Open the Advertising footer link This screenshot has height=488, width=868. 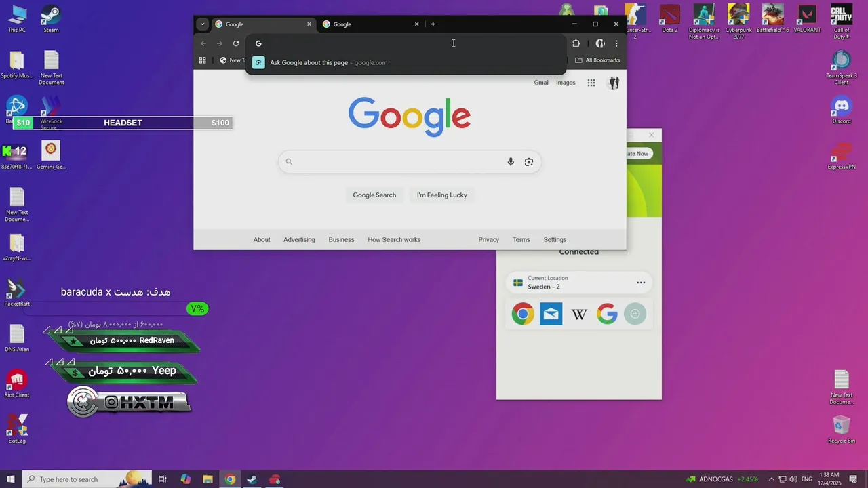299,240
